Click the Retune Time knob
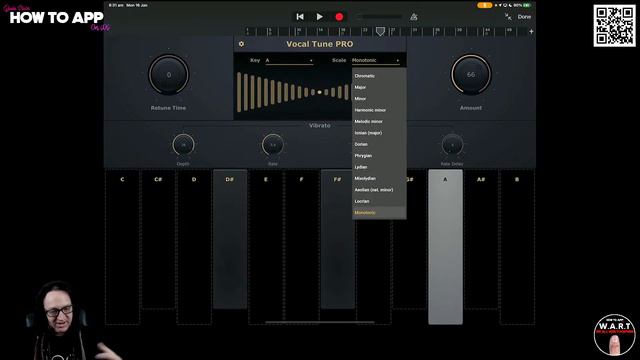Viewport: 640px width, 360px height. click(x=169, y=75)
